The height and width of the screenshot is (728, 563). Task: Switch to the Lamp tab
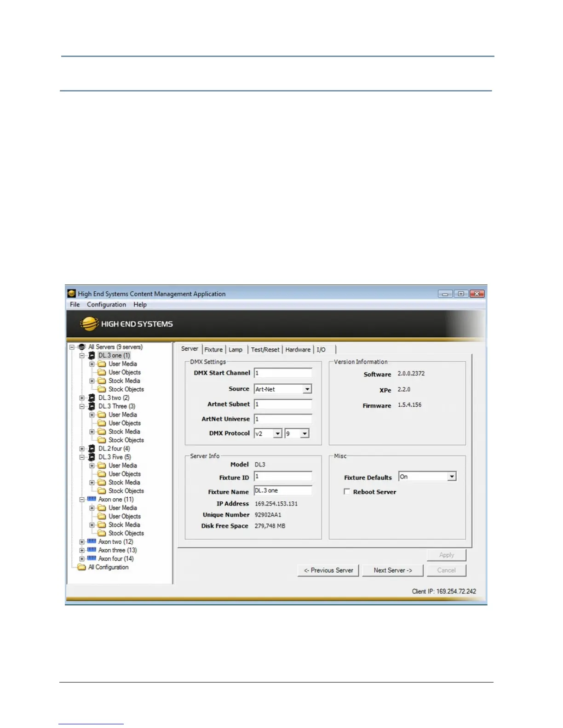(x=236, y=350)
